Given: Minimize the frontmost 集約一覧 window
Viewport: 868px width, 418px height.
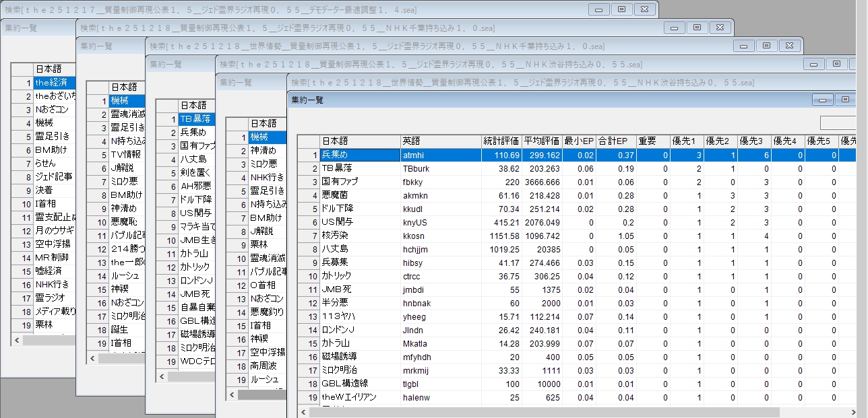Looking at the screenshot, I should [822, 100].
